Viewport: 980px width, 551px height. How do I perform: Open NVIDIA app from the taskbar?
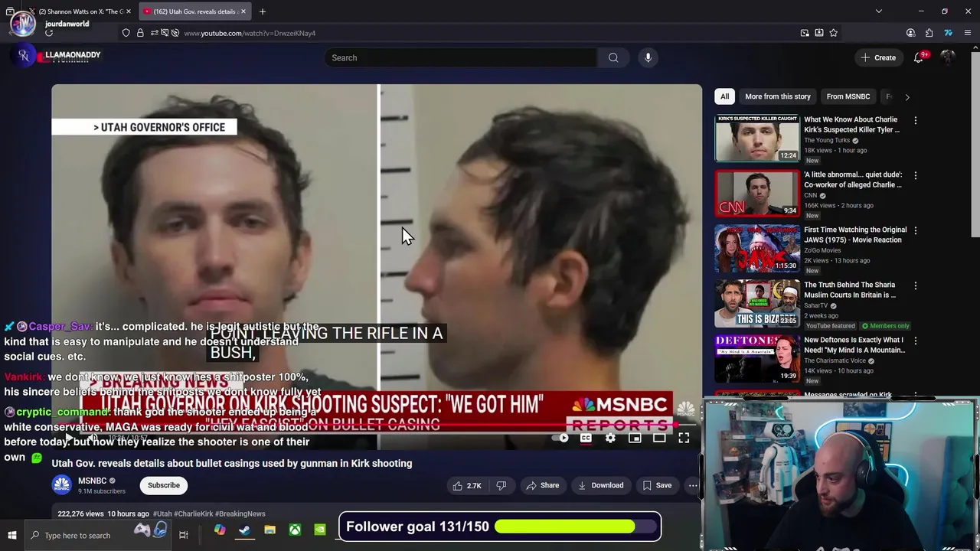pos(320,530)
